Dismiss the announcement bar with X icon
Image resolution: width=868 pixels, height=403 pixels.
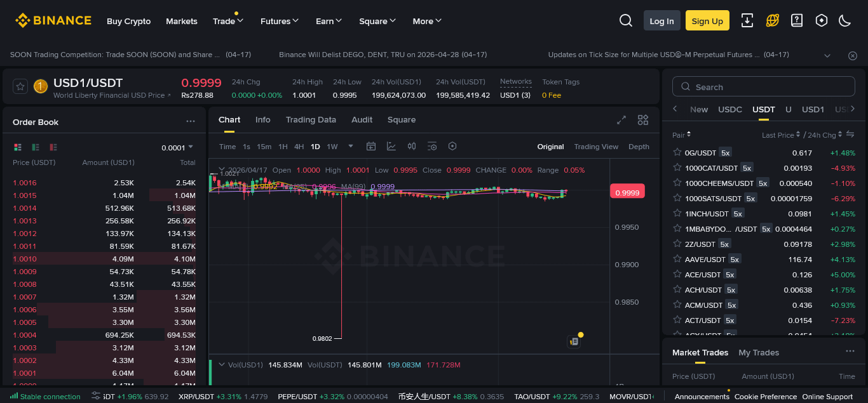(x=853, y=55)
